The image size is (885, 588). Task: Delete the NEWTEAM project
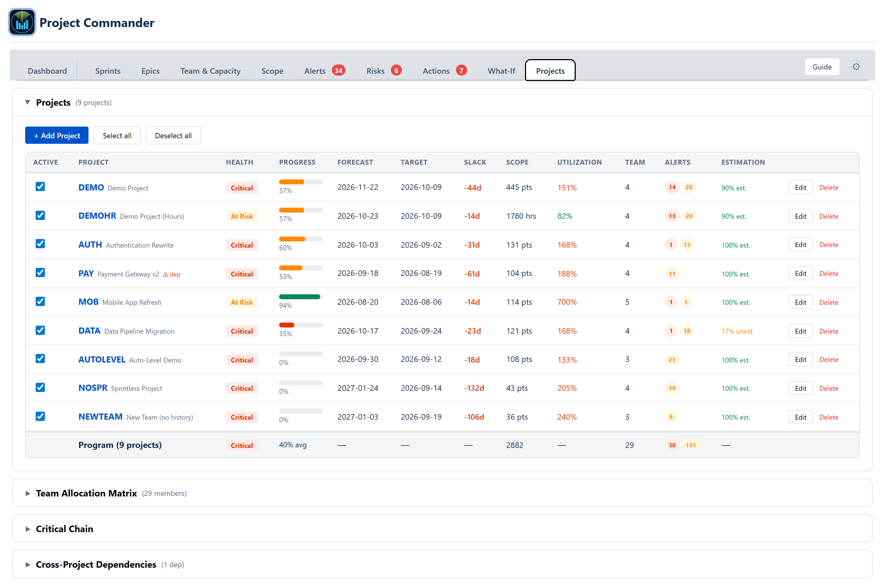[x=828, y=417]
